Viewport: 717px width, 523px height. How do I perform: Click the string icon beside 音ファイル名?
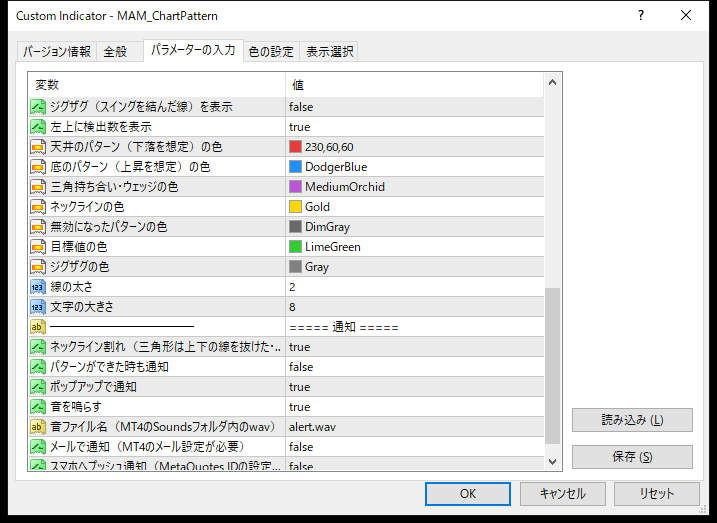pyautogui.click(x=38, y=427)
